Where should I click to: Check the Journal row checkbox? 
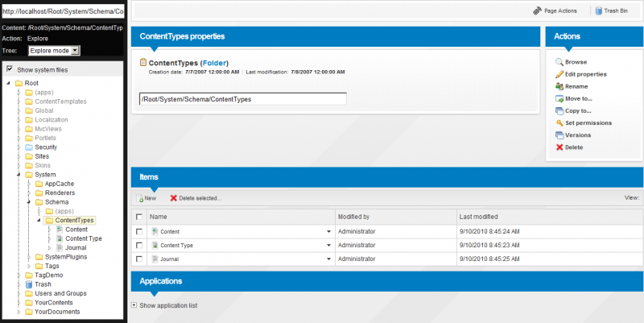139,259
